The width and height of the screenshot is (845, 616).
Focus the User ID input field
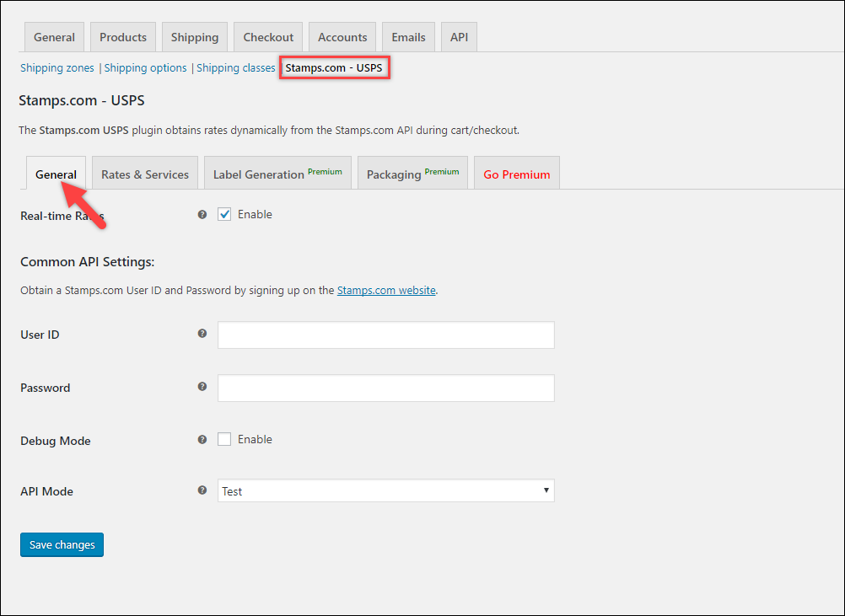(x=386, y=335)
